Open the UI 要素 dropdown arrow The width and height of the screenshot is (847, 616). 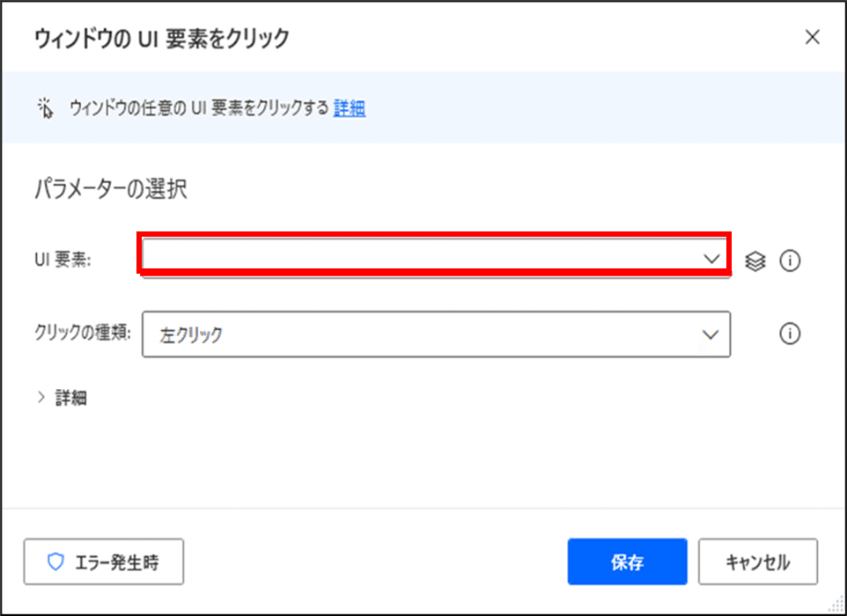[x=712, y=259]
